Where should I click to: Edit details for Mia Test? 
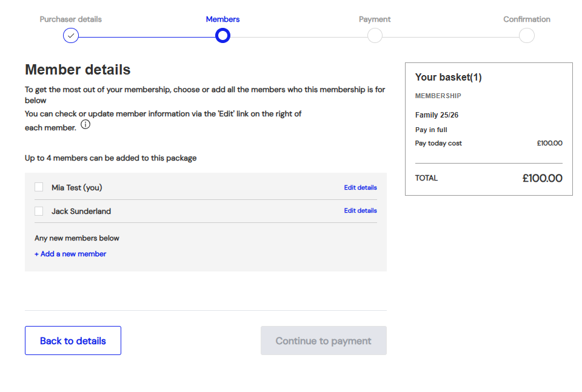point(360,188)
